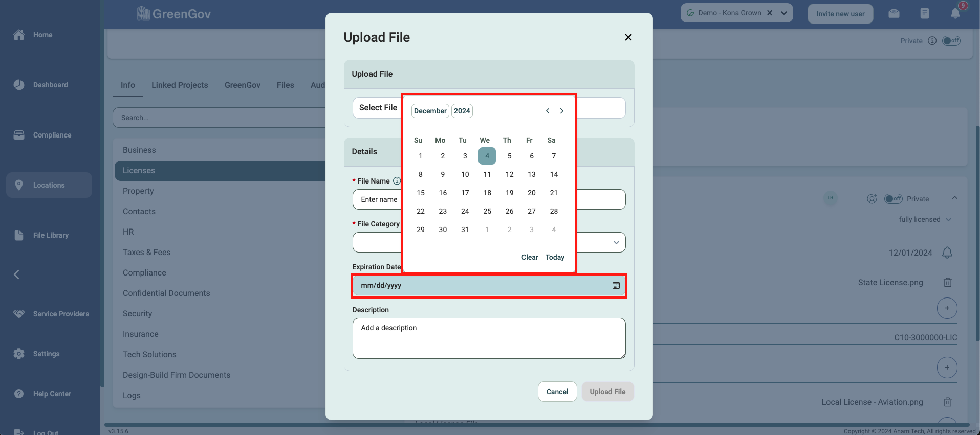The image size is (980, 435).
Task: Open the notifications bell icon
Action: pyautogui.click(x=955, y=13)
